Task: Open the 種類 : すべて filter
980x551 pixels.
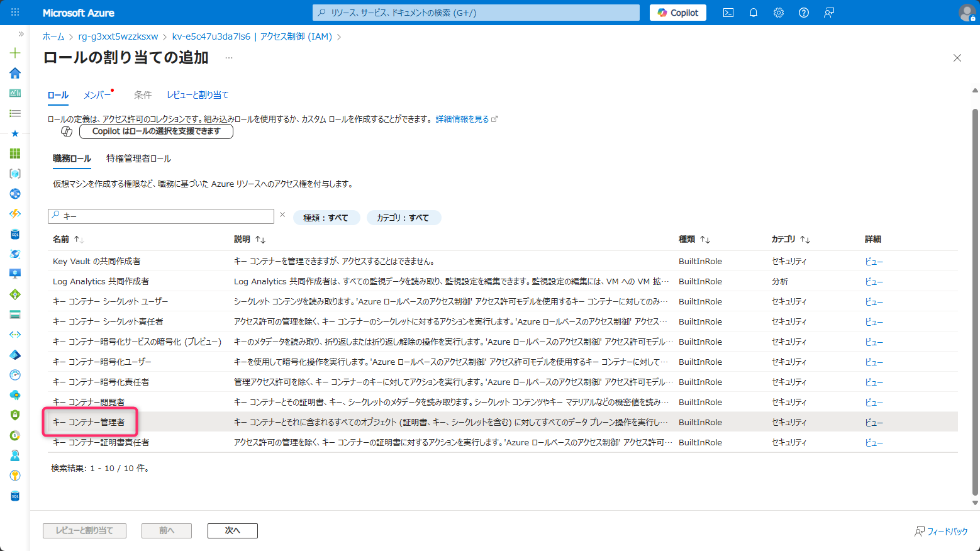Action: [326, 218]
